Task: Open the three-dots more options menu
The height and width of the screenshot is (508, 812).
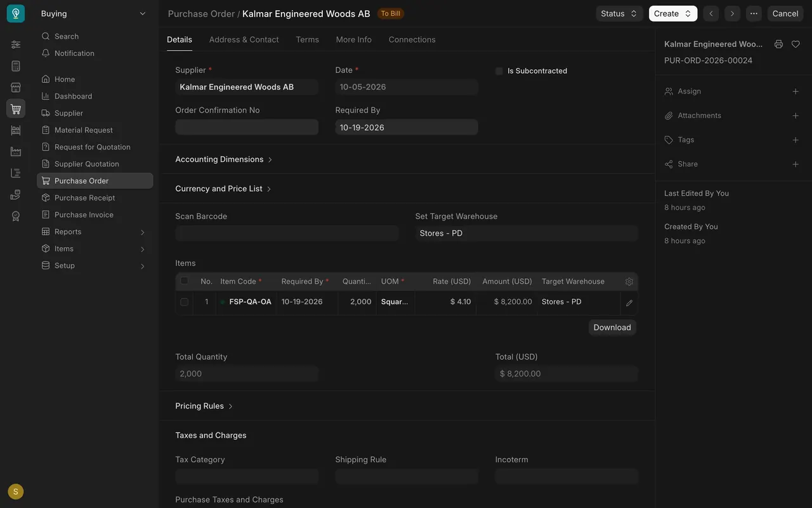Action: point(754,13)
